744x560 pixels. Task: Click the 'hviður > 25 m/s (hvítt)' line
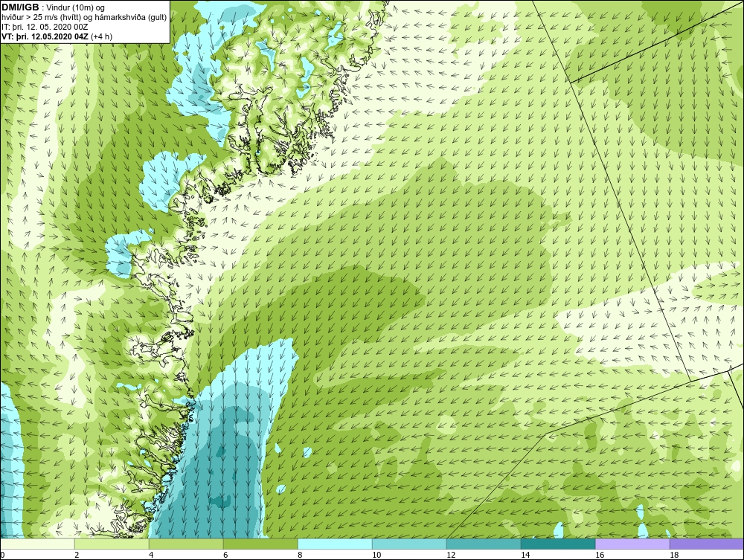41,18
